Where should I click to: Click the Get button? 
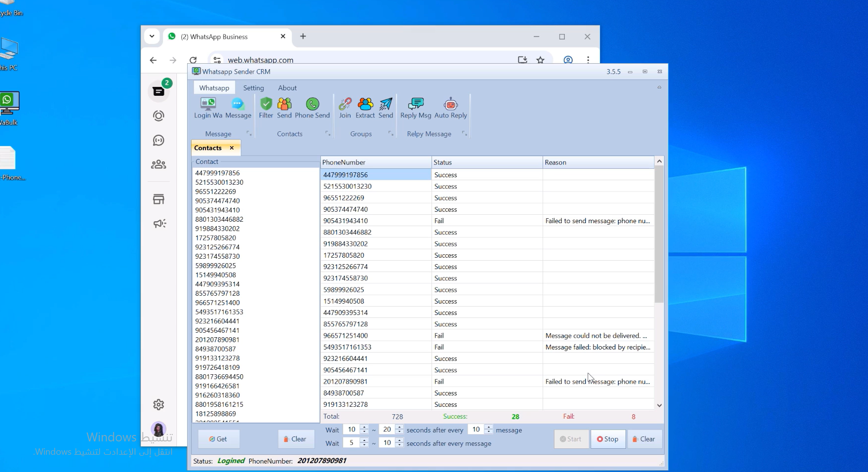point(218,439)
